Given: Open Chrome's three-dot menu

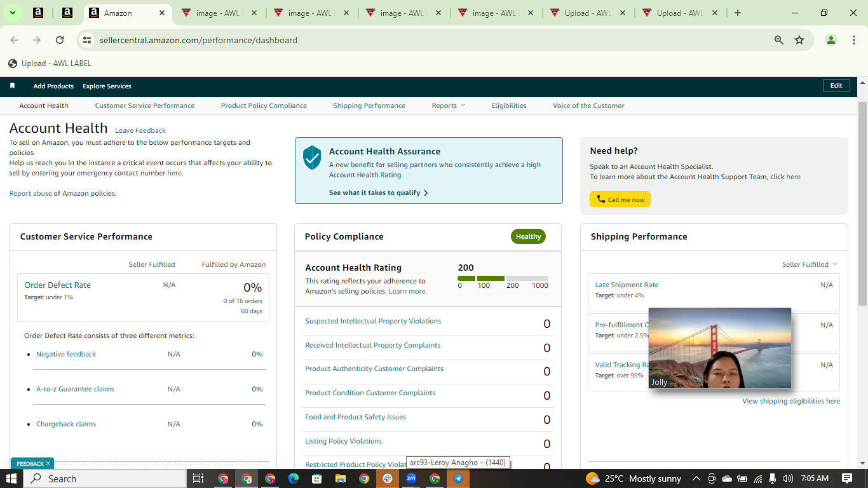Looking at the screenshot, I should click(x=853, y=40).
